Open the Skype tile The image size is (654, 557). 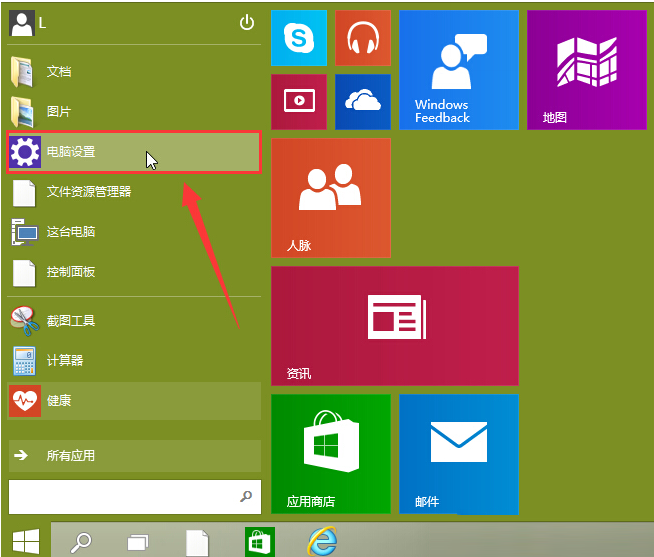[x=298, y=38]
